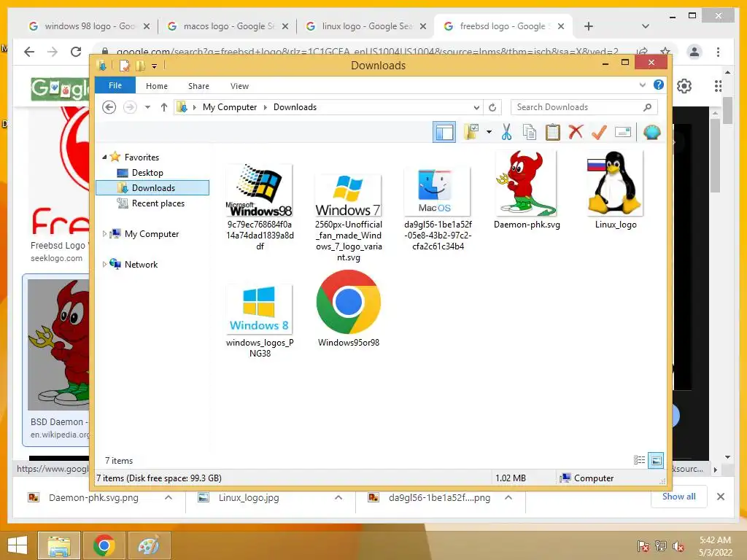Open recent locations dropdown arrow
Viewport: 747px width, 560px height.
coord(147,107)
